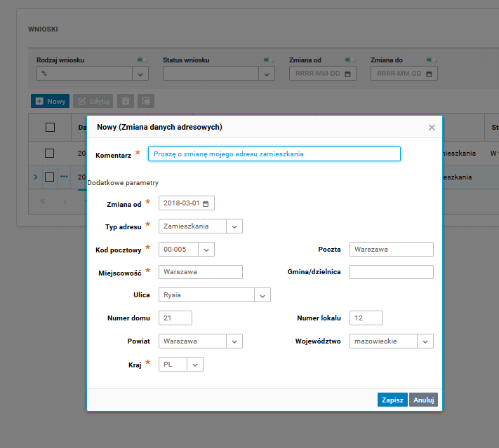Expand the selected row with the chevron
The width and height of the screenshot is (499, 448).
coord(36,177)
